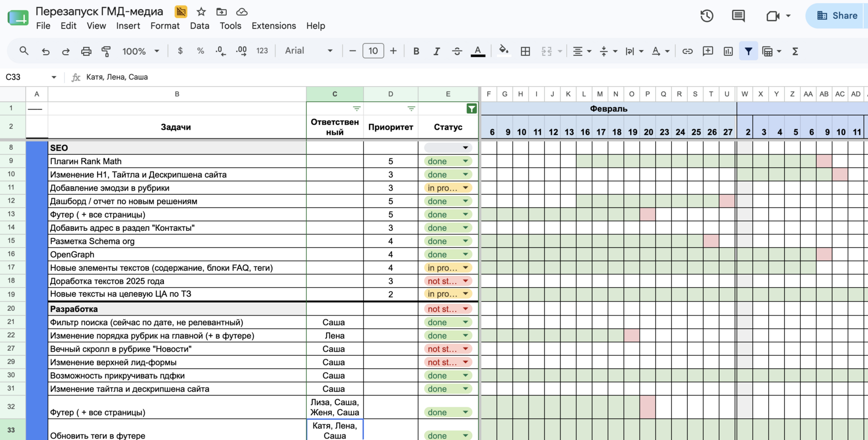This screenshot has width=868, height=440.
Task: Rename the document title Перезапуск ГМД-медиа
Action: (99, 11)
